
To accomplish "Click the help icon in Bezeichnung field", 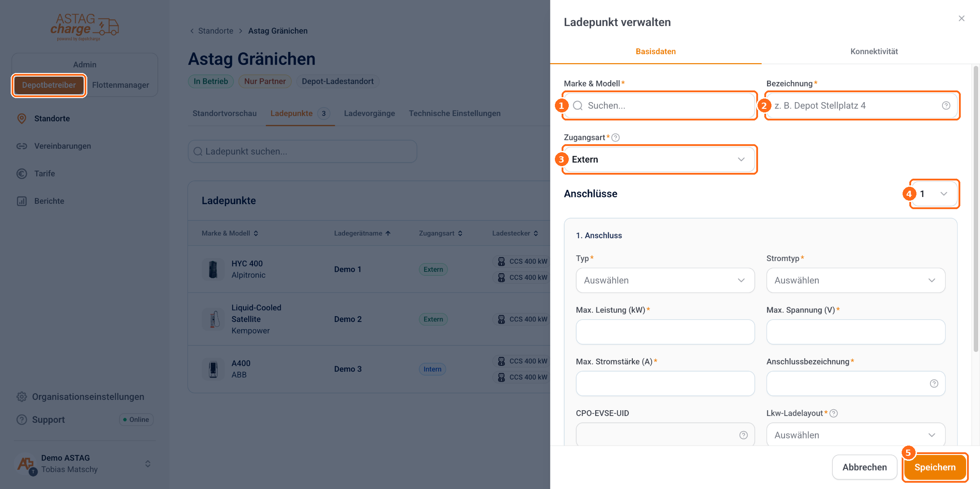I will pyautogui.click(x=946, y=106).
